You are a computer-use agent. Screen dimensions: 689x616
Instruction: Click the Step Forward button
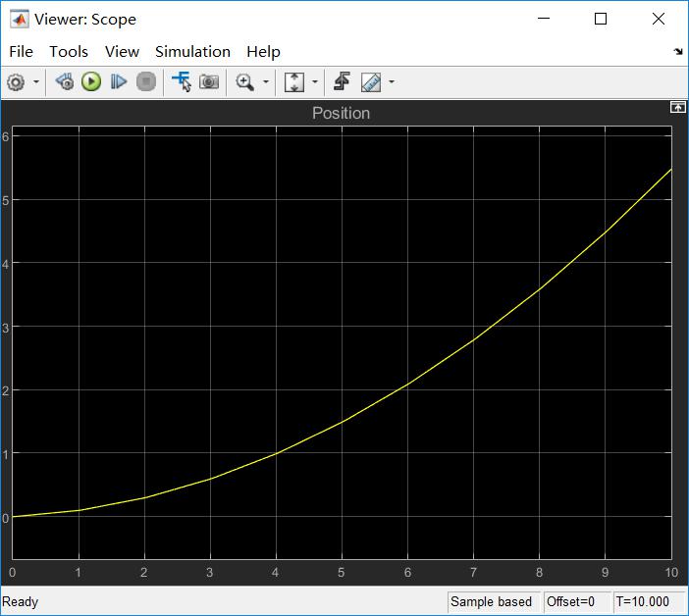(119, 81)
